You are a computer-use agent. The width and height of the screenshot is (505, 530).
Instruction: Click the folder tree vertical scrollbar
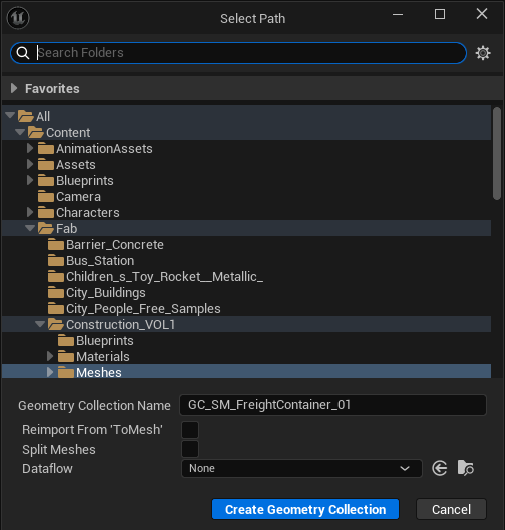click(497, 153)
